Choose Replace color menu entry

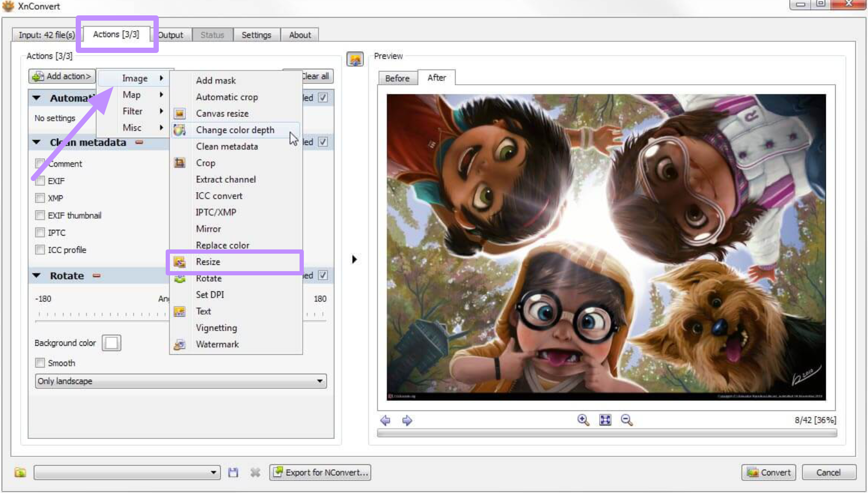click(x=236, y=245)
